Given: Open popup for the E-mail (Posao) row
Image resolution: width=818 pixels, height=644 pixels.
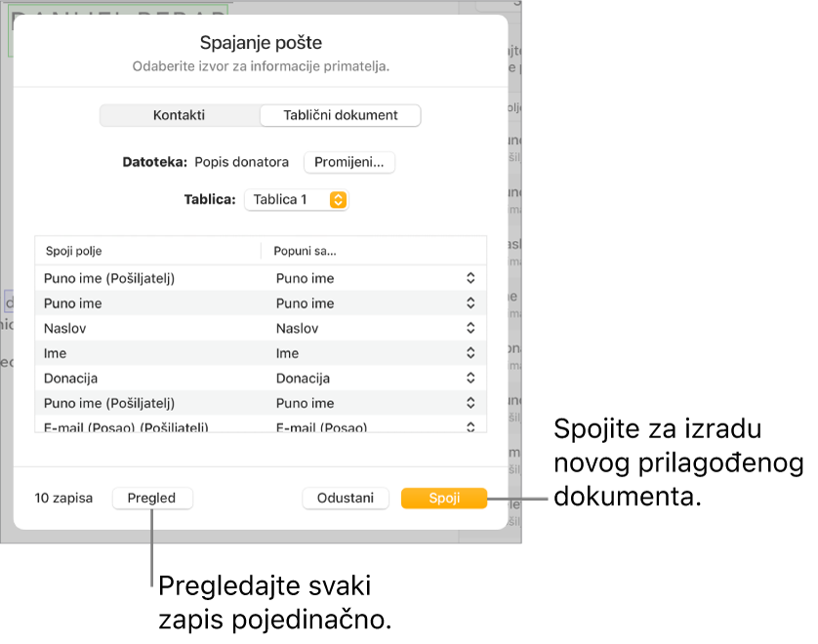Looking at the screenshot, I should pos(470,427).
